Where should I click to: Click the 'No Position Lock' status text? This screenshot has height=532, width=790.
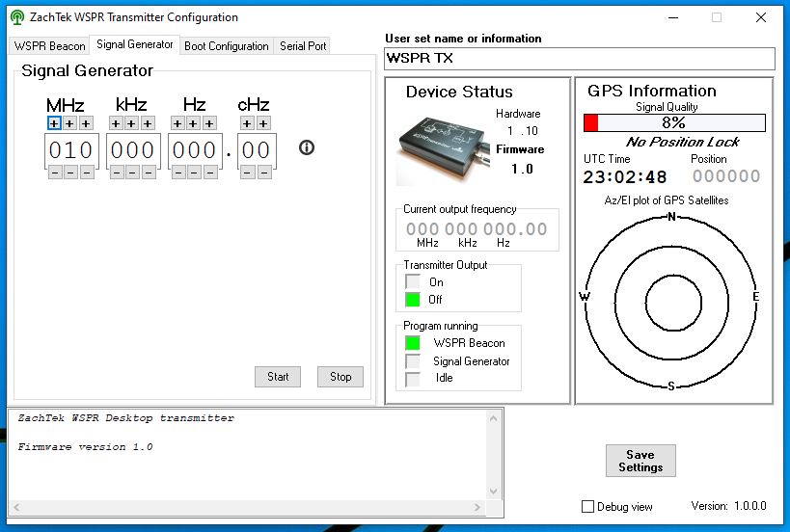(683, 142)
